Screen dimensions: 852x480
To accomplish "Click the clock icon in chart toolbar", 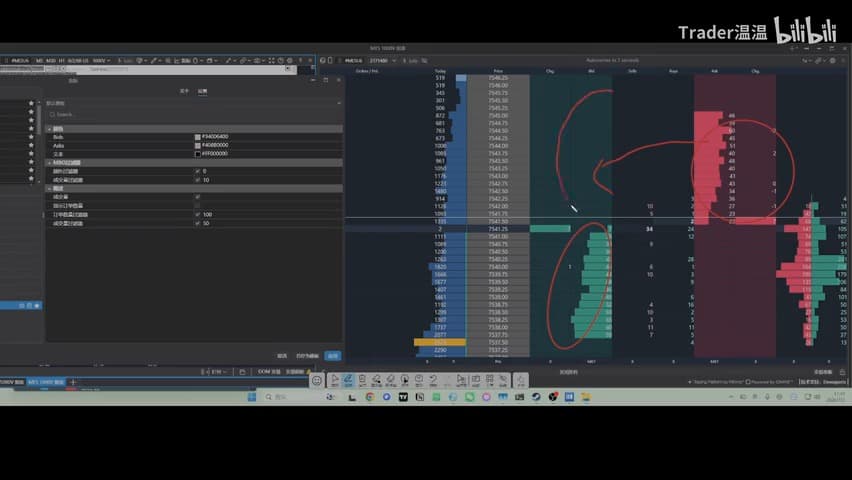I will 280,60.
